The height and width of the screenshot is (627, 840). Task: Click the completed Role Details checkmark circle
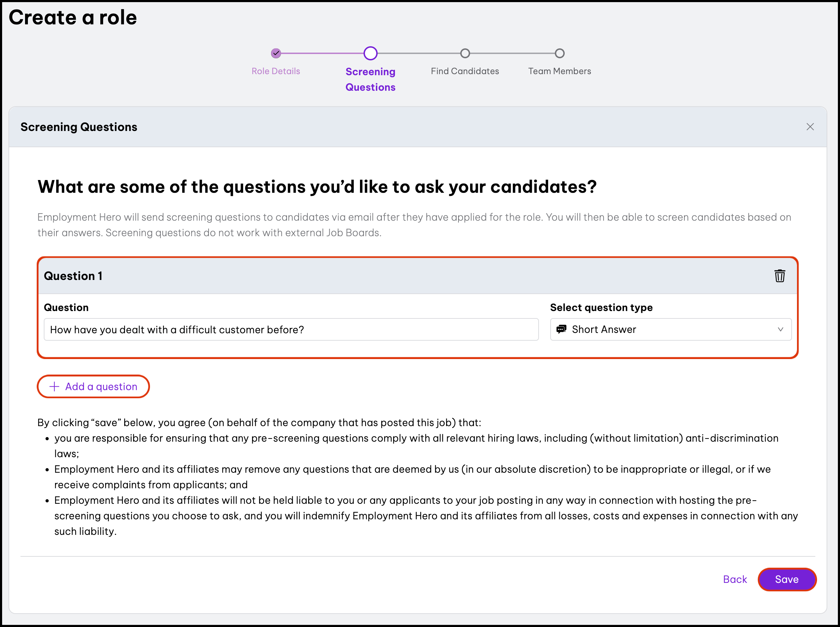(x=276, y=53)
